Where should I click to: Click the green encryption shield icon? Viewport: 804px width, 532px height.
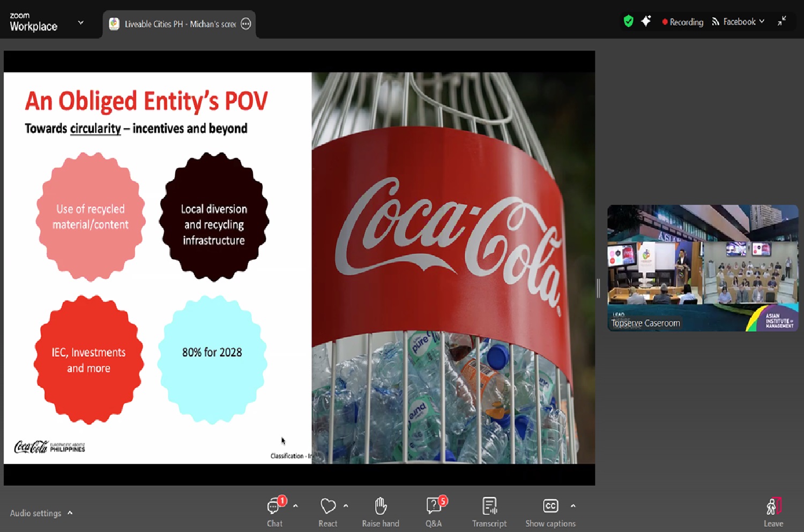[x=628, y=21]
